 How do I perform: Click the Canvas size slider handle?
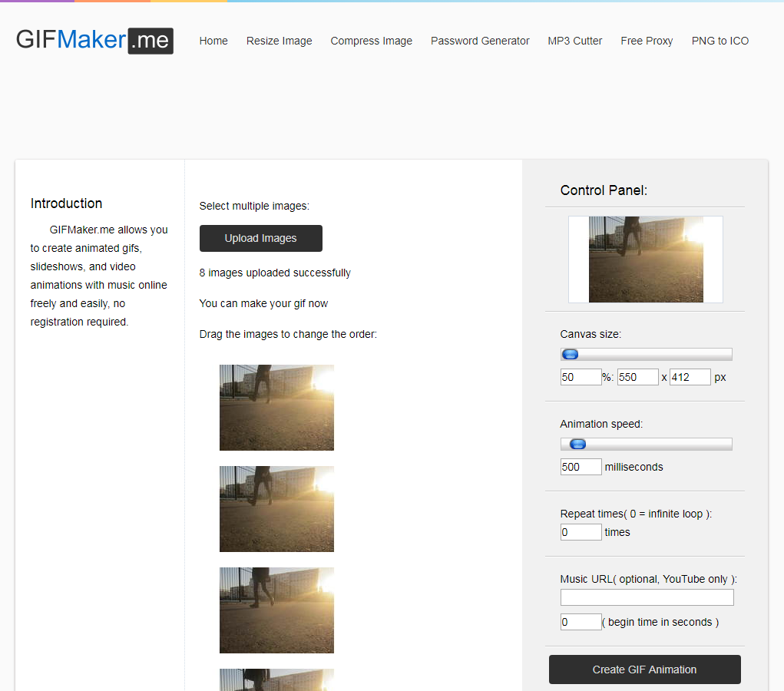click(x=570, y=355)
